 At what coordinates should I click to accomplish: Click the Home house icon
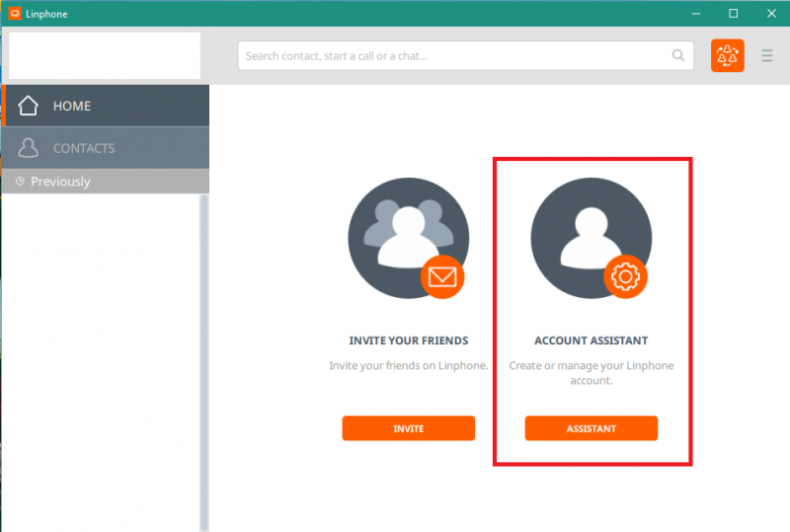coord(28,106)
